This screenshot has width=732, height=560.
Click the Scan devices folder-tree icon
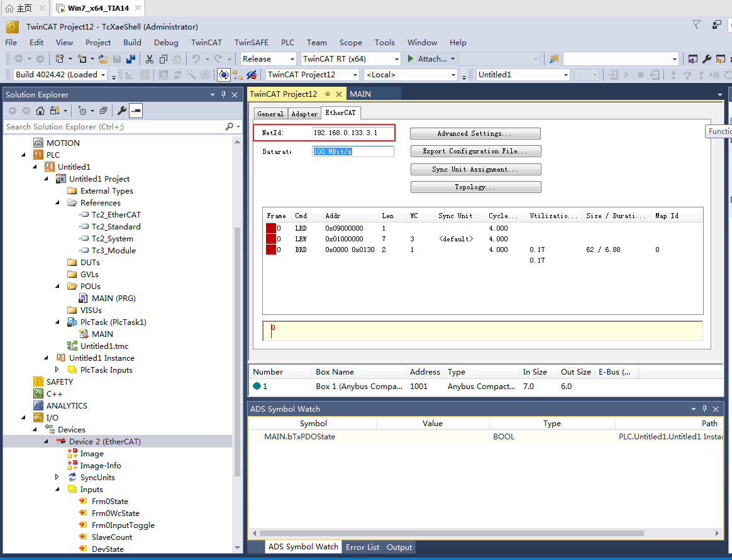[238, 75]
